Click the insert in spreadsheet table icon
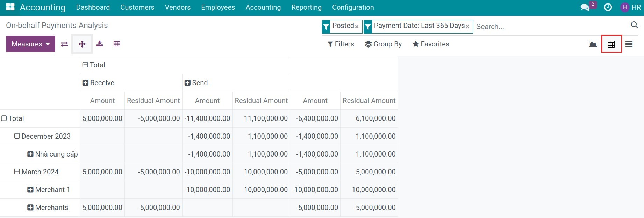 (x=117, y=44)
